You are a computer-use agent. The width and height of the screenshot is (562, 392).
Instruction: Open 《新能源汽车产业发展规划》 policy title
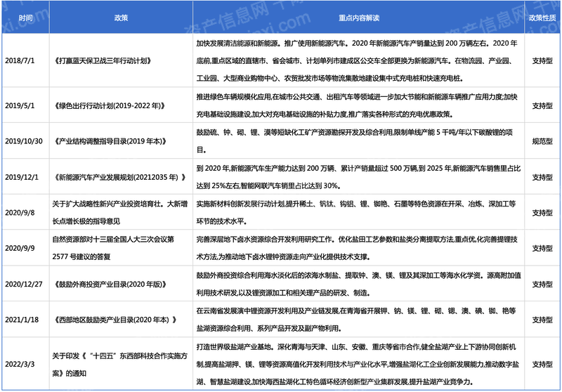119,176
